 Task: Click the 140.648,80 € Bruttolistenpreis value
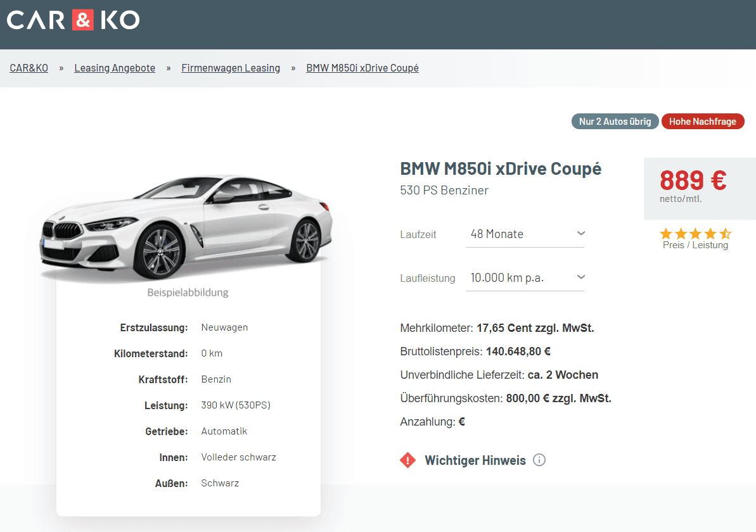tap(518, 351)
